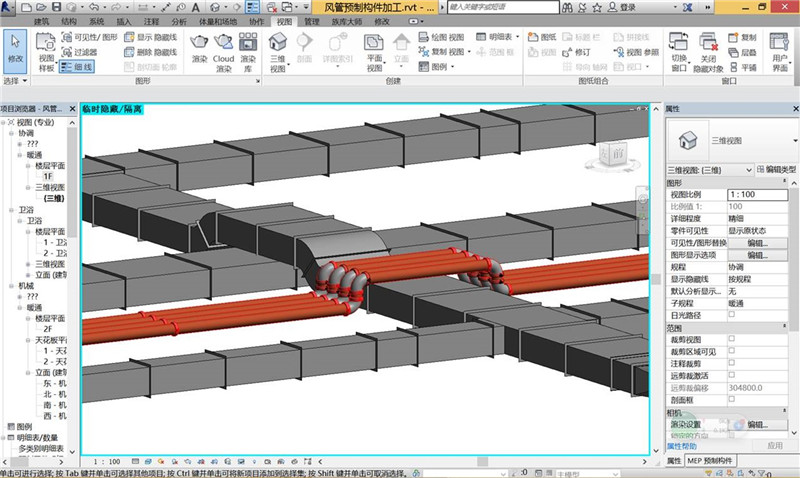Click the 编辑类型 edit type button
Viewport: 800px width, 478px height.
(x=776, y=168)
